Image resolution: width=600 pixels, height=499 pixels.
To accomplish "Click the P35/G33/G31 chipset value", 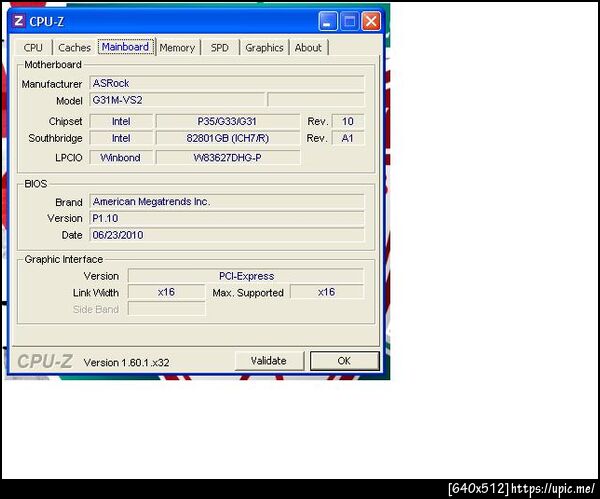I will [x=228, y=121].
